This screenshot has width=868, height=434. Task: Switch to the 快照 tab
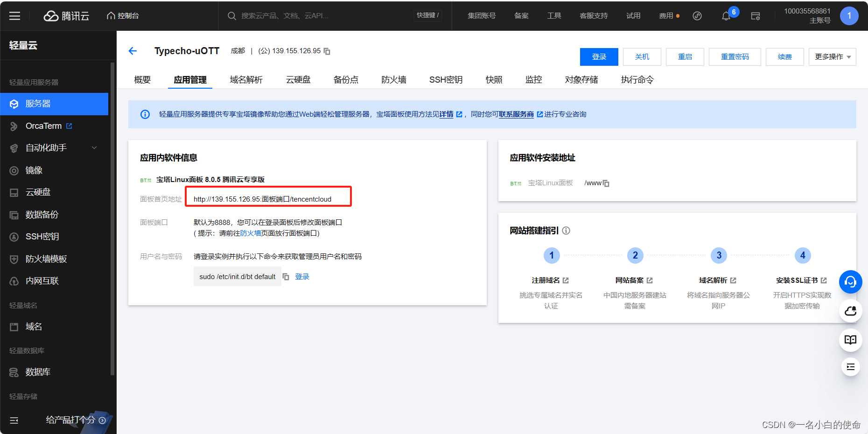coord(494,80)
